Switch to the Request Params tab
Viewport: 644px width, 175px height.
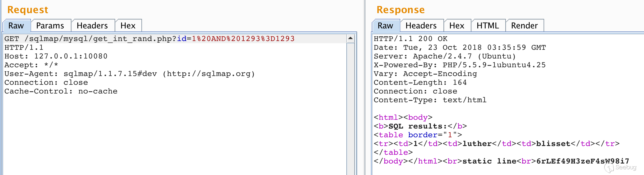50,26
